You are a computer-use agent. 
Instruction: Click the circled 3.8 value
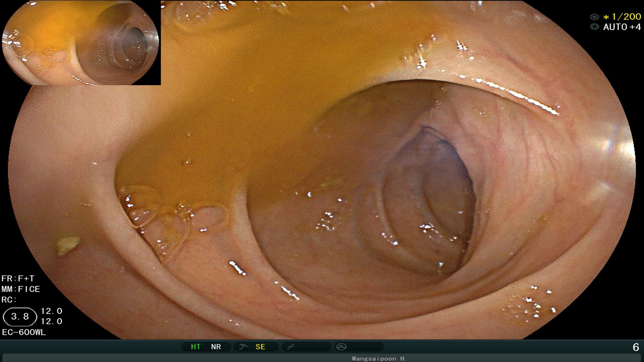20,317
